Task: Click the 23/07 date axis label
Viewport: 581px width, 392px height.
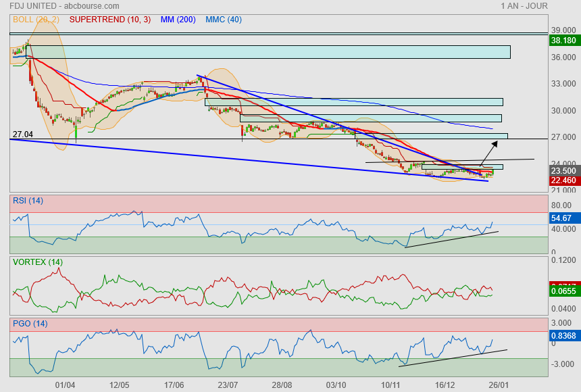Action: 228,385
